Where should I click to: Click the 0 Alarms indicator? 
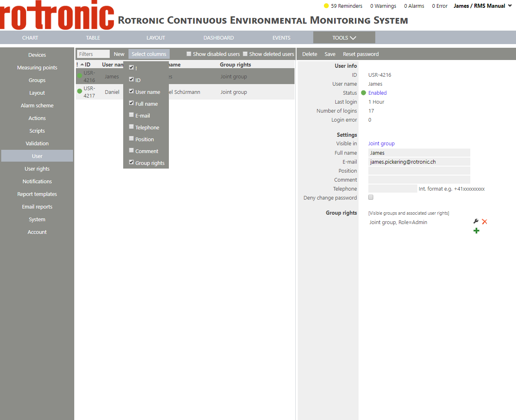pos(414,6)
